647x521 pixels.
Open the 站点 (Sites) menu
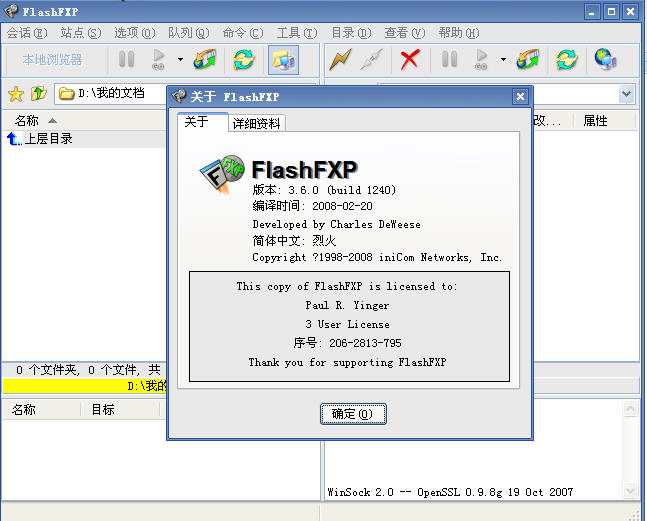[80, 33]
